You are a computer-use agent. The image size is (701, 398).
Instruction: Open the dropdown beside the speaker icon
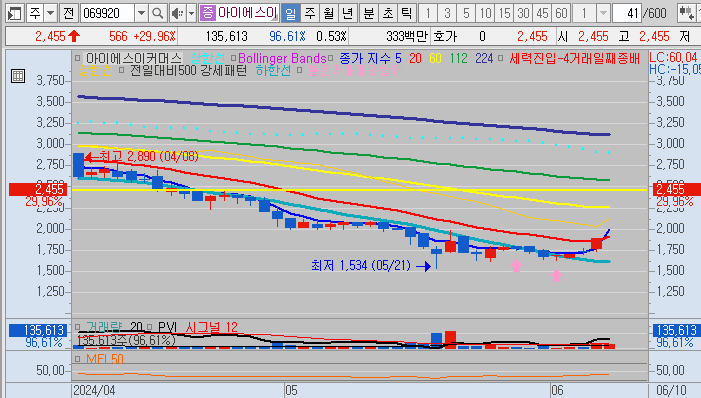coord(191,13)
